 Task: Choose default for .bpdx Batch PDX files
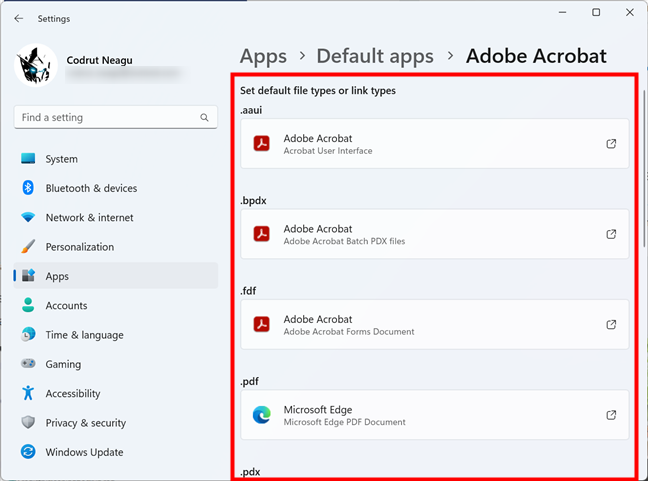point(434,234)
